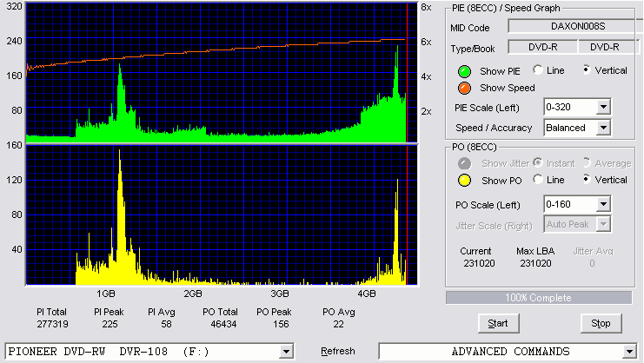Open the PIE Scale 0-320 dropdown
Screen dimensions: 644x363
[x=603, y=108]
